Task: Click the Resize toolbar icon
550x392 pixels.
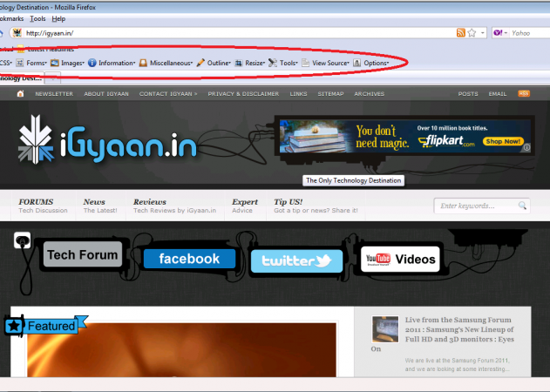Action: pyautogui.click(x=238, y=63)
